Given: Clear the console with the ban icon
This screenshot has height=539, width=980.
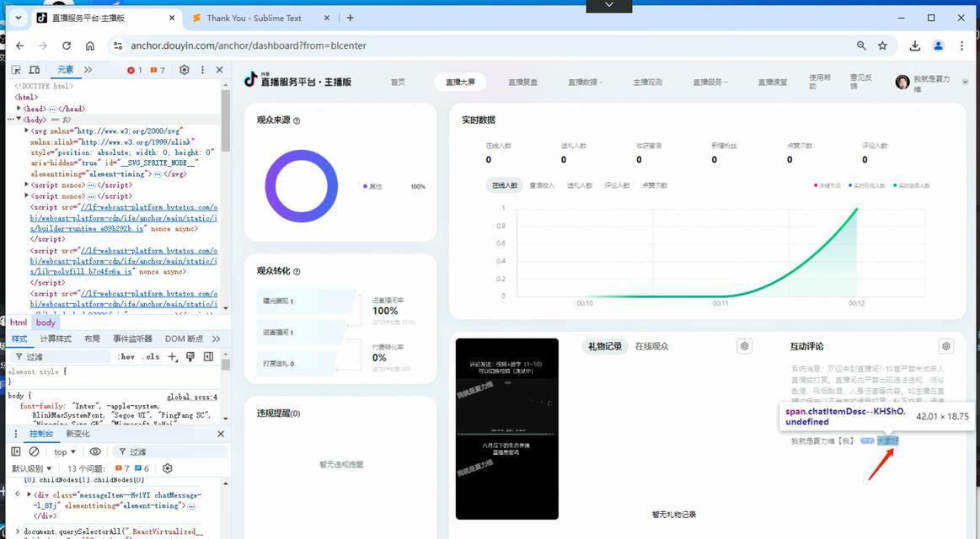Looking at the screenshot, I should click(x=35, y=451).
